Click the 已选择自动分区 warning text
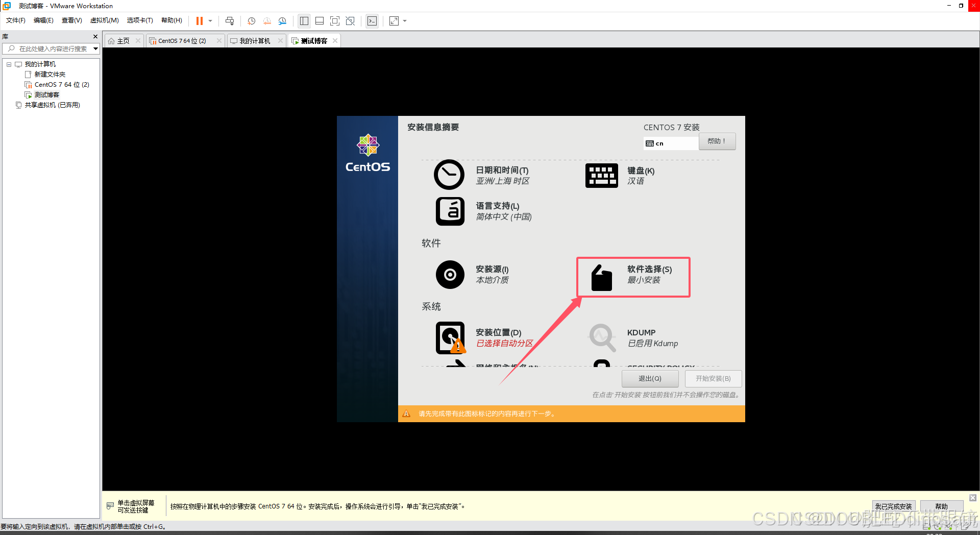980x535 pixels. [504, 344]
